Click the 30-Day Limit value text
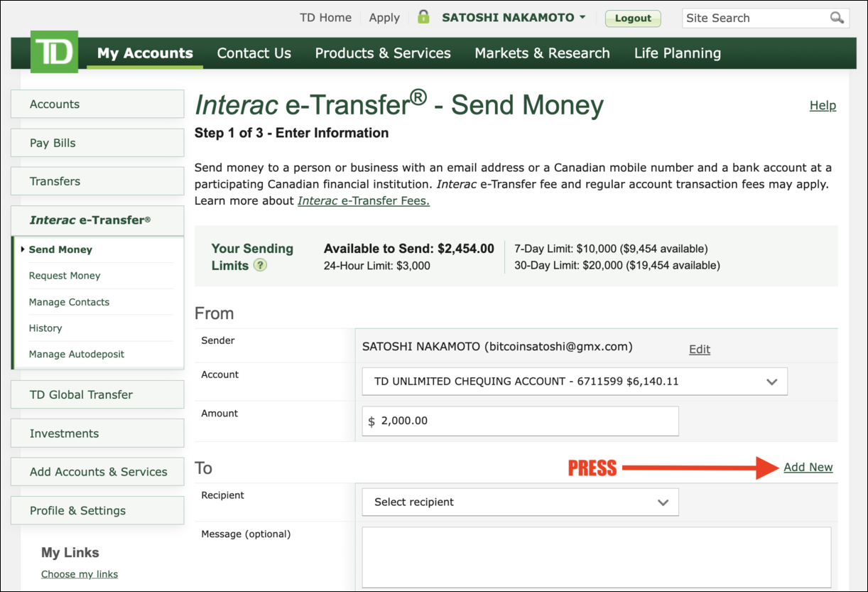Screen dimensions: 868x592 (x=617, y=265)
